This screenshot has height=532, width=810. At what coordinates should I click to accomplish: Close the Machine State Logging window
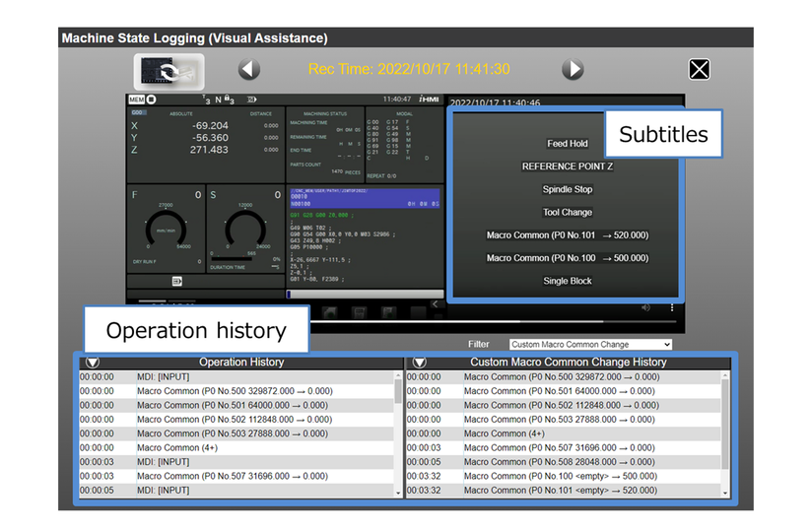(x=699, y=69)
